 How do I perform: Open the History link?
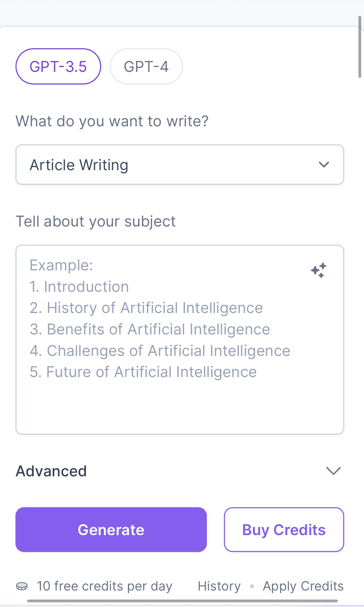219,586
